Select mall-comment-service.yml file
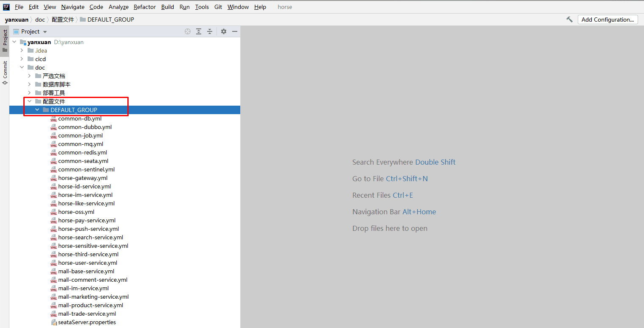The height and width of the screenshot is (328, 644). tap(93, 280)
